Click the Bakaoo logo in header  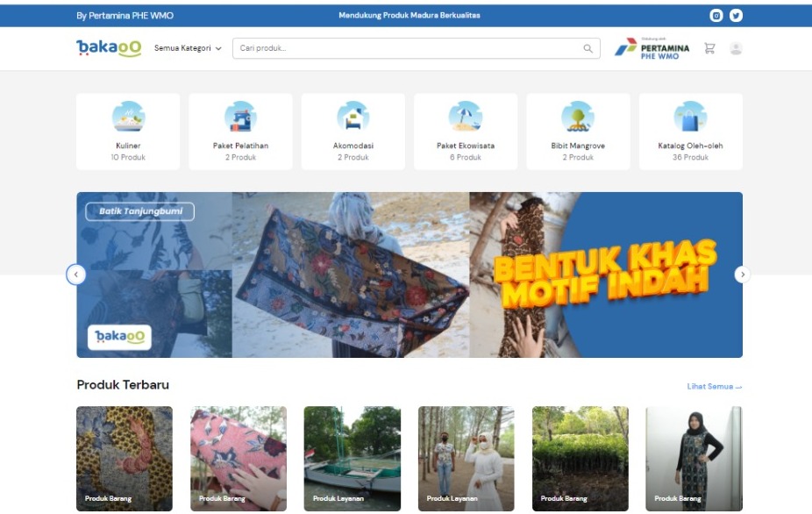tap(109, 48)
